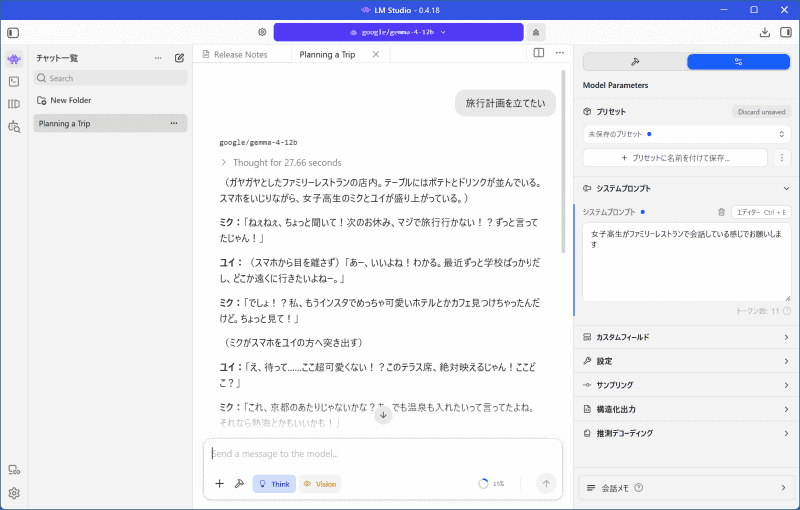Open the Discover model search icon

14,127
